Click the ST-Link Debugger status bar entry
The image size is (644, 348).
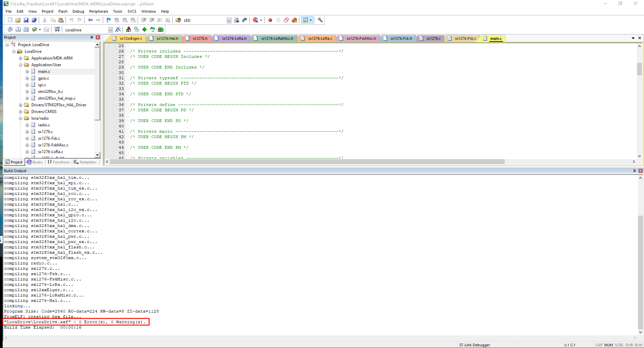[474, 345]
